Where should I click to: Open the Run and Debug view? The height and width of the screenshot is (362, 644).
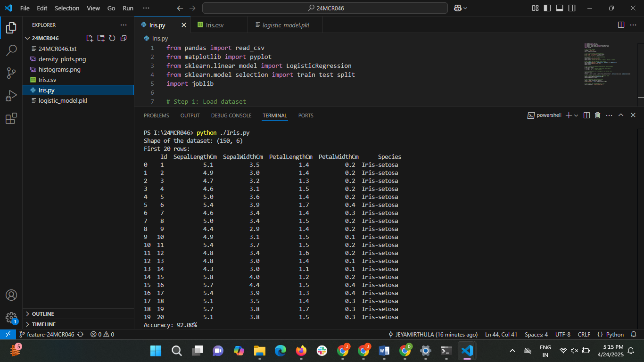coord(11,95)
